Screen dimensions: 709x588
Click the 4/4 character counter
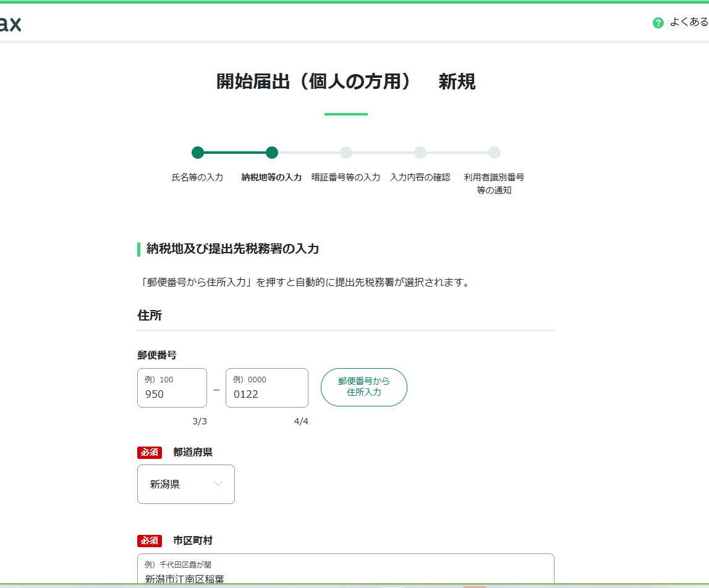[301, 421]
